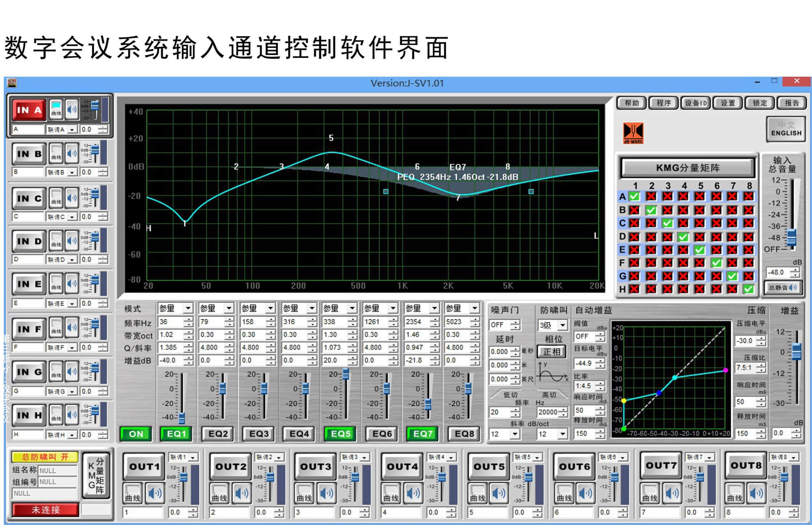Click the 输入总音量 master volume slider handle
The width and height of the screenshot is (812, 525).
tap(791, 237)
